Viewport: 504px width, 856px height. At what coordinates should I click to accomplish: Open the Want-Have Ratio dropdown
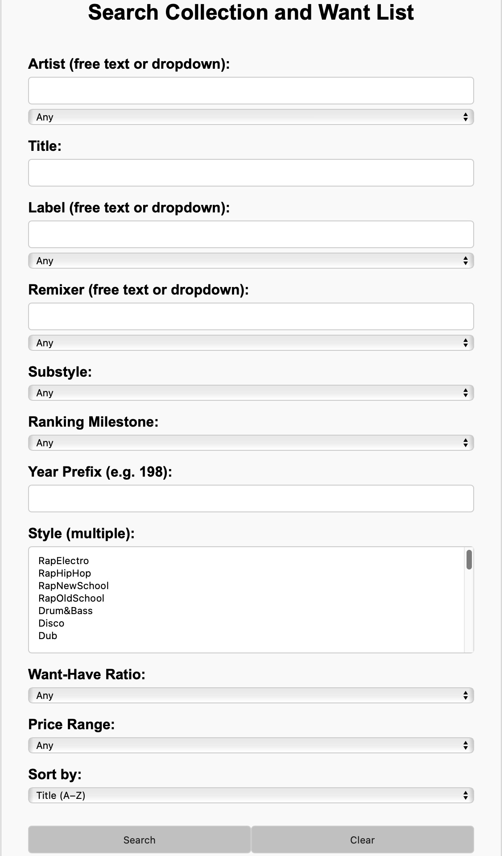click(x=251, y=695)
